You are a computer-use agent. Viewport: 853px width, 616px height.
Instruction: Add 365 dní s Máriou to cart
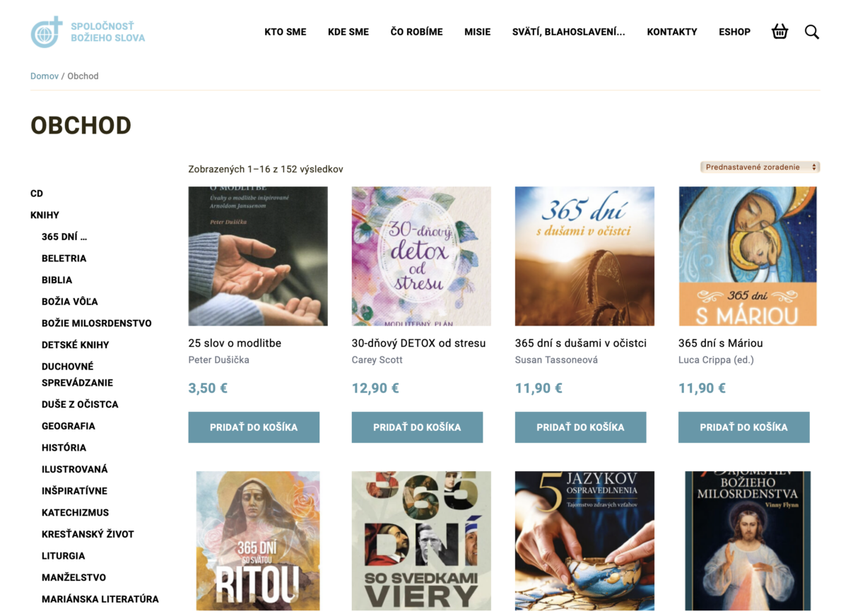coord(743,427)
